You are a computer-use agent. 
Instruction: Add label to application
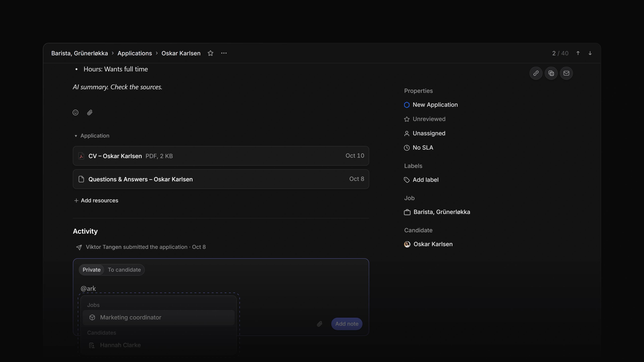click(421, 180)
